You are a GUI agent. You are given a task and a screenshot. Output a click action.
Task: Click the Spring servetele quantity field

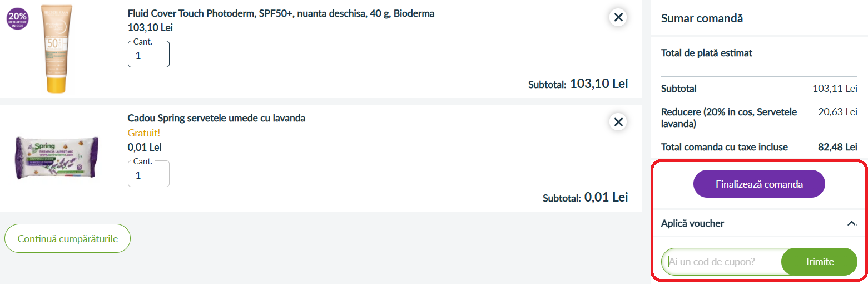point(148,175)
